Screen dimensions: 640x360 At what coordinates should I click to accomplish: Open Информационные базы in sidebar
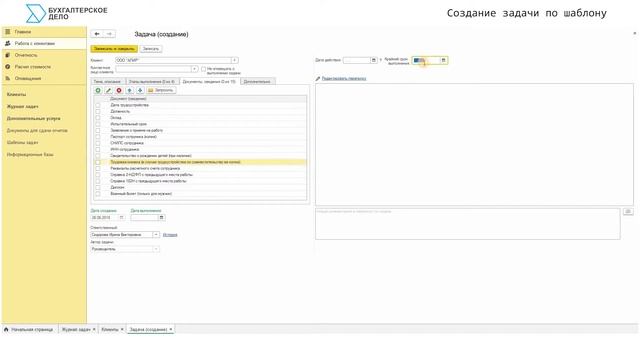point(30,155)
